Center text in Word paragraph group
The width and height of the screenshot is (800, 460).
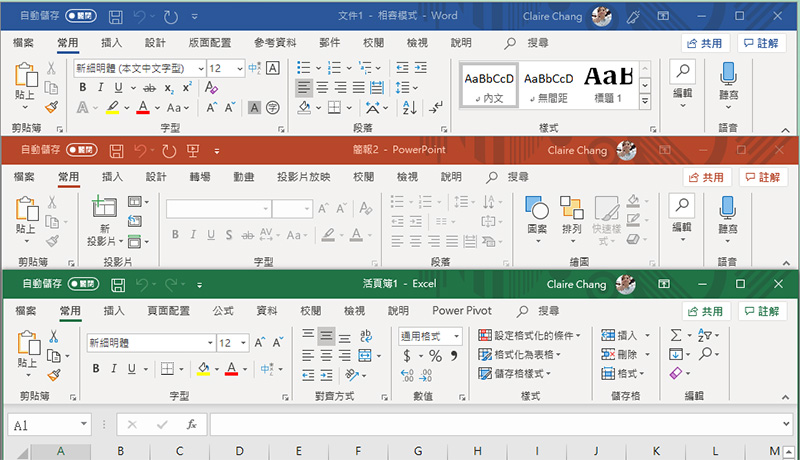pos(322,88)
